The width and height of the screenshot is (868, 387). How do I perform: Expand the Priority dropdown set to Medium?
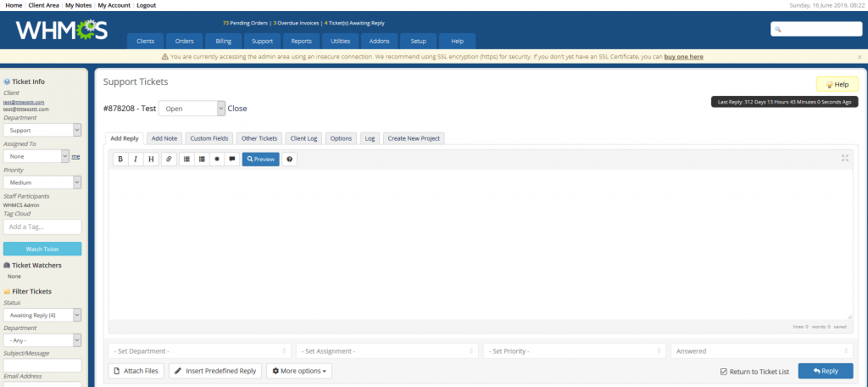click(42, 182)
